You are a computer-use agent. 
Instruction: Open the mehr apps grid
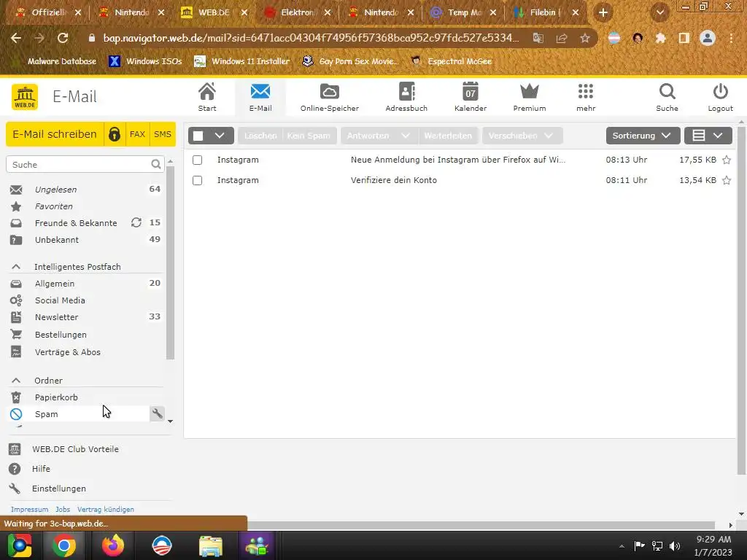pos(586,97)
